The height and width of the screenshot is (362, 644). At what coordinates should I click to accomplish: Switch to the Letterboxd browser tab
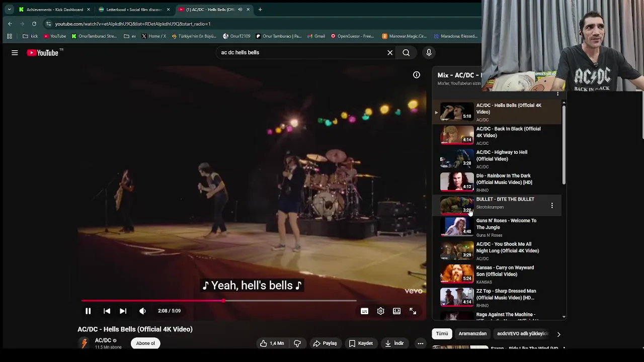[134, 10]
